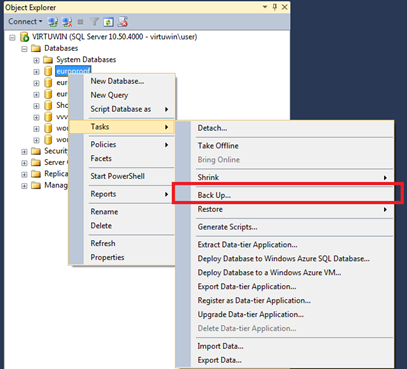Viewport: 407px width, 369px height.
Task: Click the Databases folder icon
Action: pyautogui.click(x=36, y=49)
